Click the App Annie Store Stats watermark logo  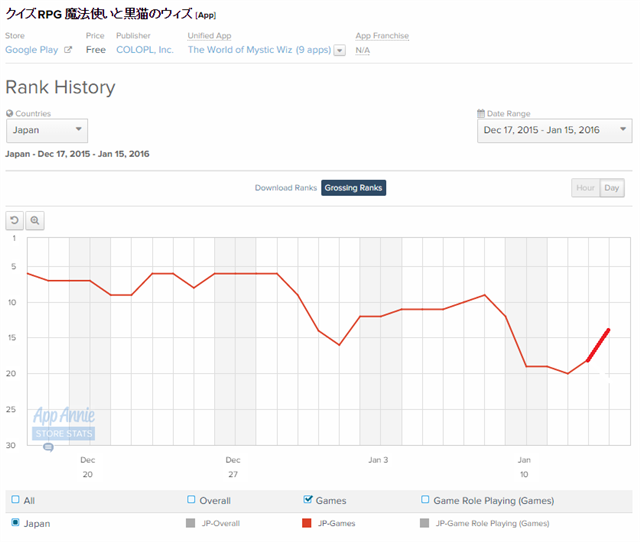point(64,423)
